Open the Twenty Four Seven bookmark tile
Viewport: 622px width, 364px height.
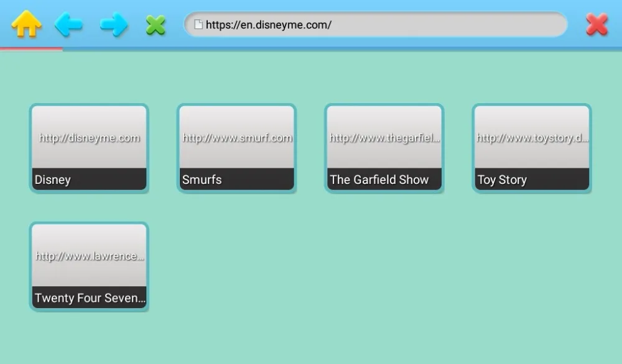point(89,266)
